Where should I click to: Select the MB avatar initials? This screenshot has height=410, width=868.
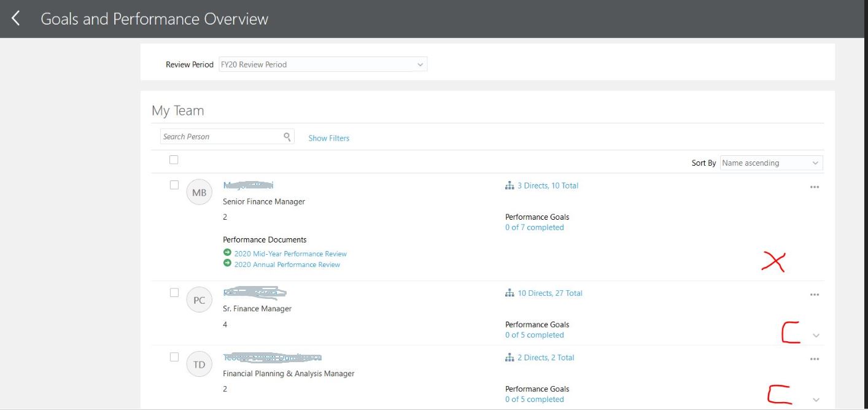[x=198, y=191]
